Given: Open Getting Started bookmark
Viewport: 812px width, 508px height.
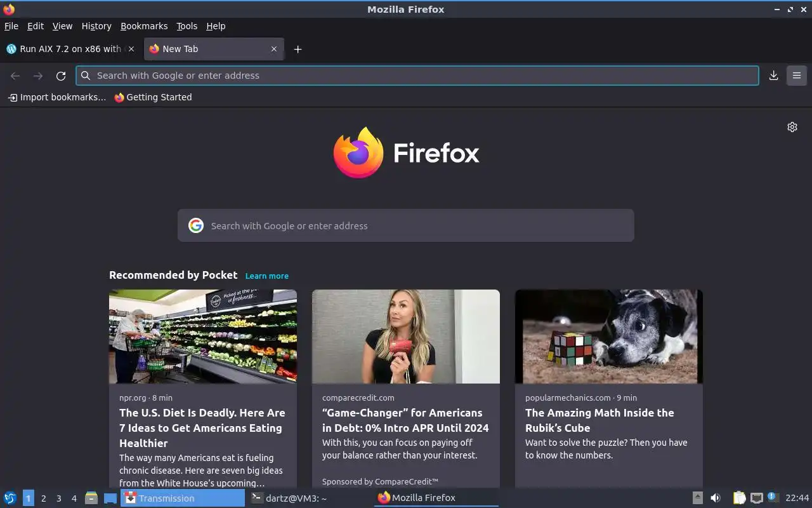Looking at the screenshot, I should (x=153, y=97).
